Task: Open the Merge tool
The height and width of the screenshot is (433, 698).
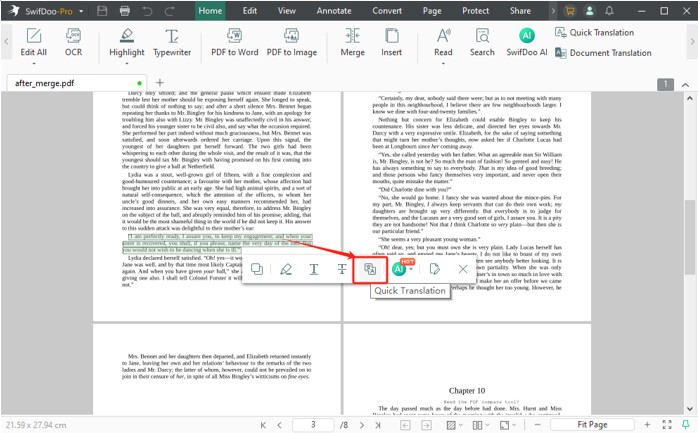Action: point(353,42)
